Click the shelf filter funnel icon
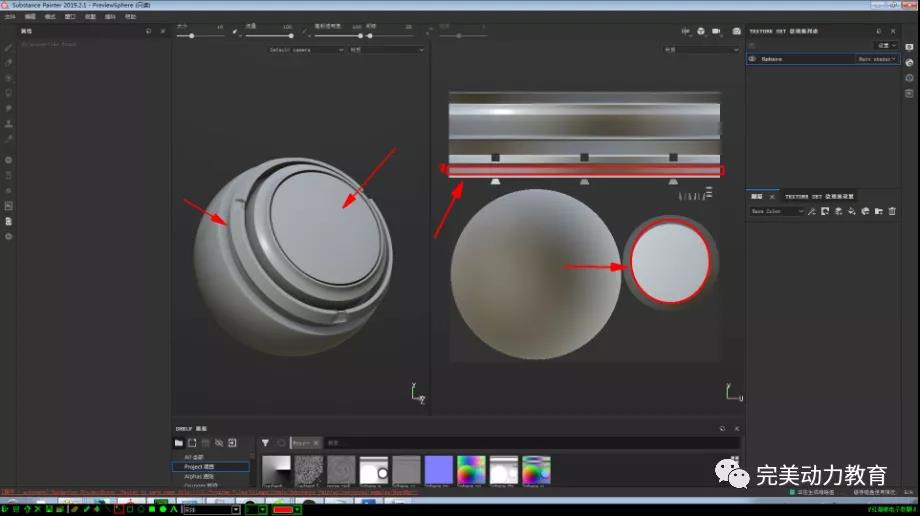920x516 pixels. pos(265,442)
